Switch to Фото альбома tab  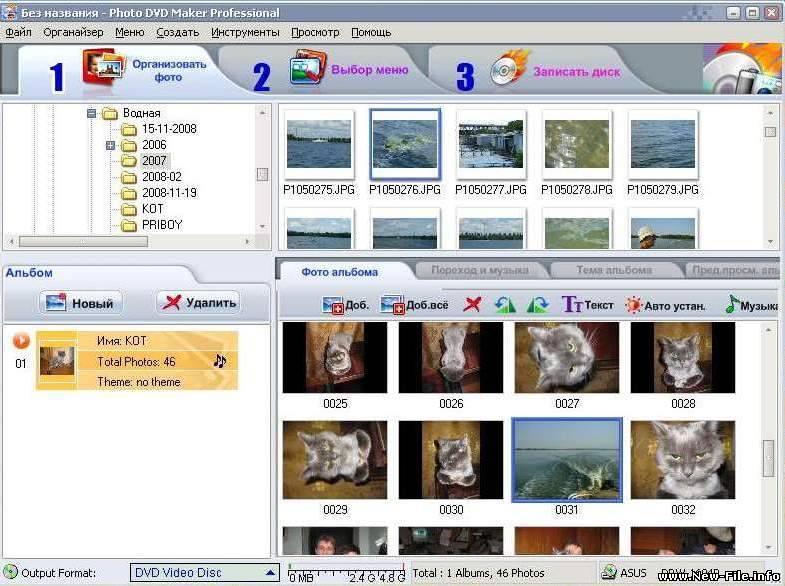(x=339, y=272)
